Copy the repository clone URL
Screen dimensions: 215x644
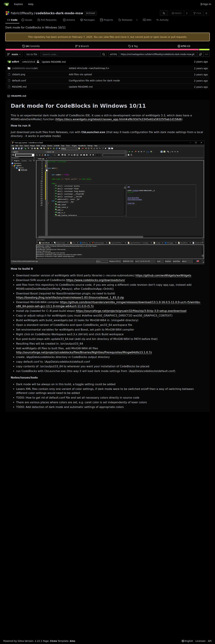coord(200,54)
